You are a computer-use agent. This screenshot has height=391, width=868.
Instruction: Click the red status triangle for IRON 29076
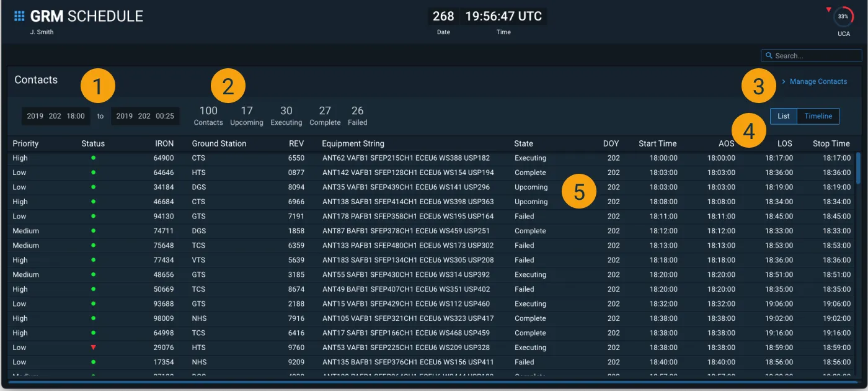pyautogui.click(x=94, y=348)
